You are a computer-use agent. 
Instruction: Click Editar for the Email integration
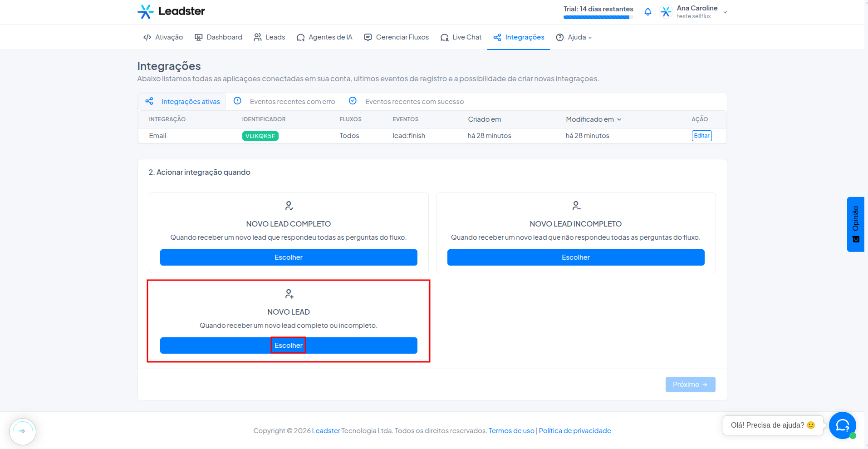tap(701, 136)
